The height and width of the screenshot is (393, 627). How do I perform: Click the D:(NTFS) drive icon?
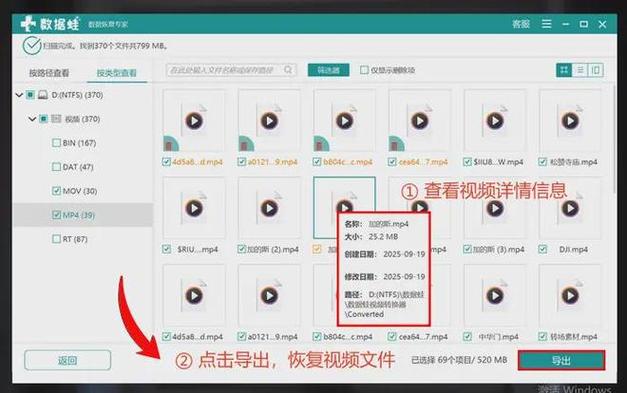43,95
